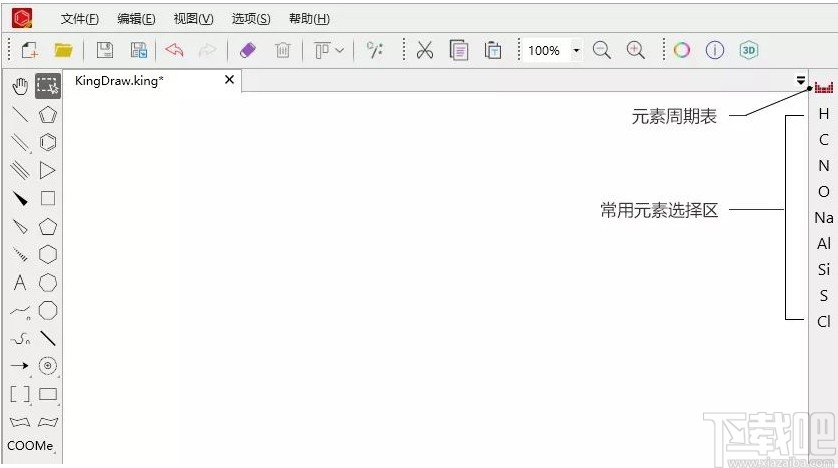
Task: Click the 100% zoom field
Action: (x=545, y=50)
